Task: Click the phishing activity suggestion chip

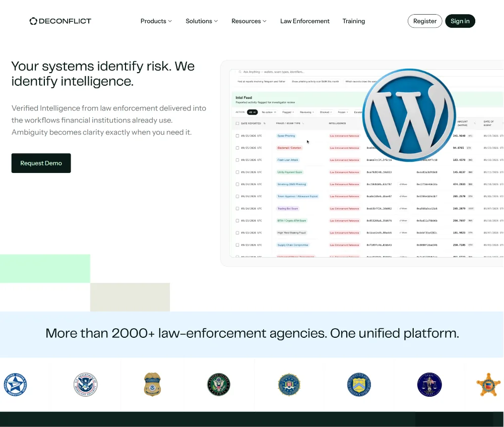Action: [x=315, y=82]
